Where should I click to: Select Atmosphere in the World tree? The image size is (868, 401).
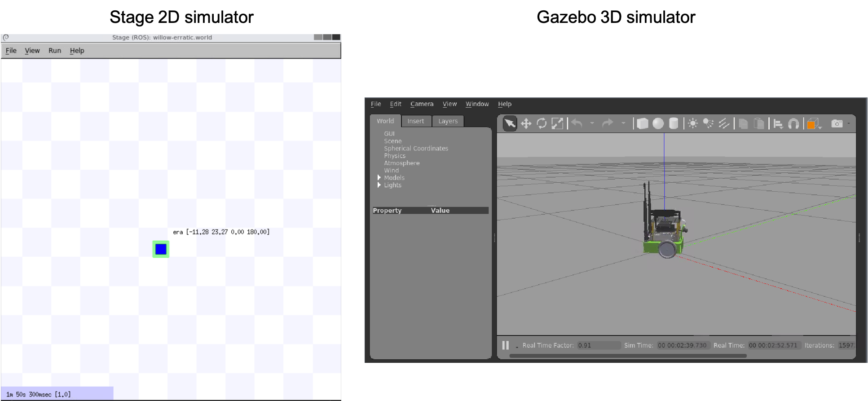(x=402, y=163)
